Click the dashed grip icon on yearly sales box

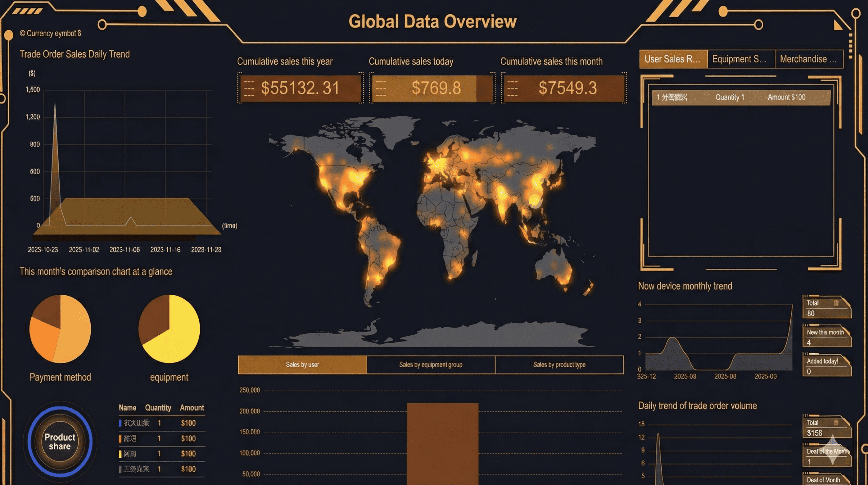249,89
